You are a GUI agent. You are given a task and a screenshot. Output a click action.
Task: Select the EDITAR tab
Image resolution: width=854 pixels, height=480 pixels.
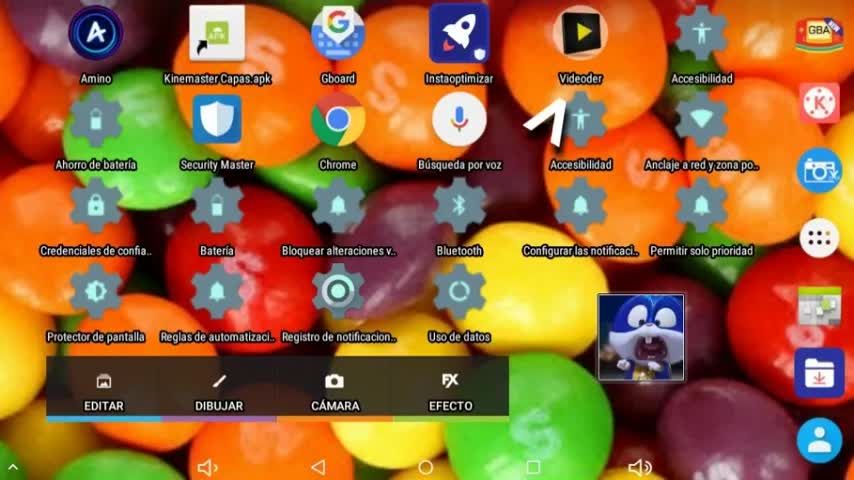[x=104, y=390]
